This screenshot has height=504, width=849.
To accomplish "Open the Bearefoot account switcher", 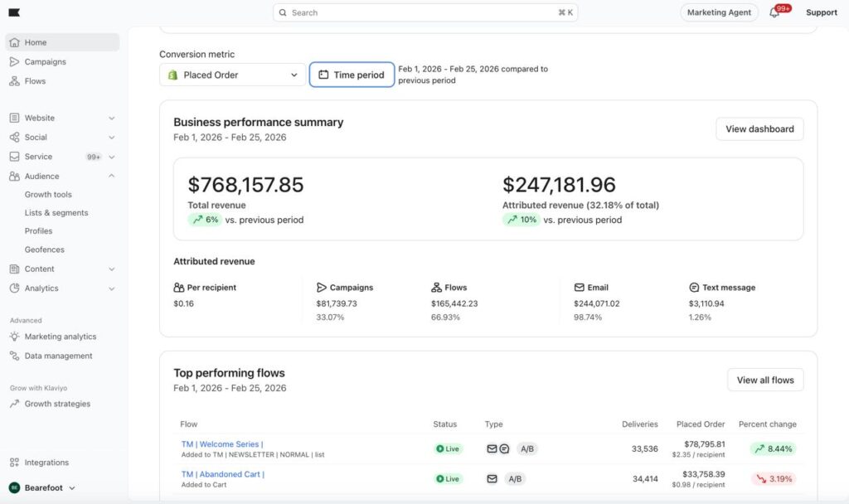I will (43, 488).
